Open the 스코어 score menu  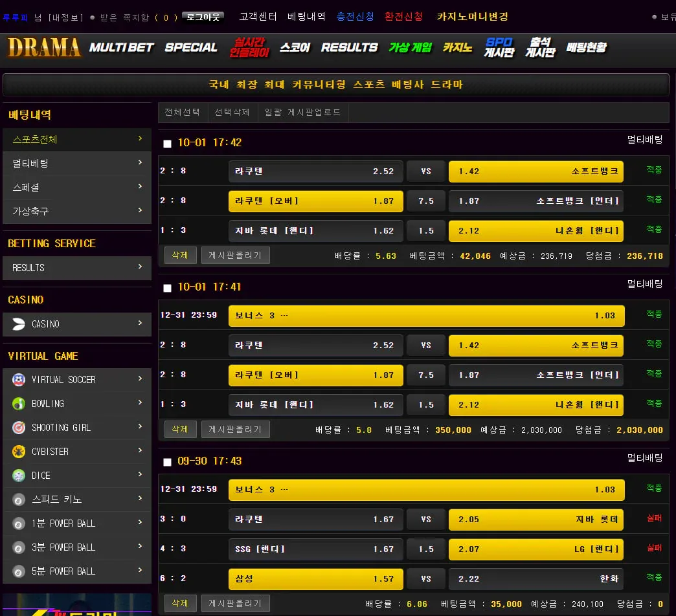tap(295, 47)
